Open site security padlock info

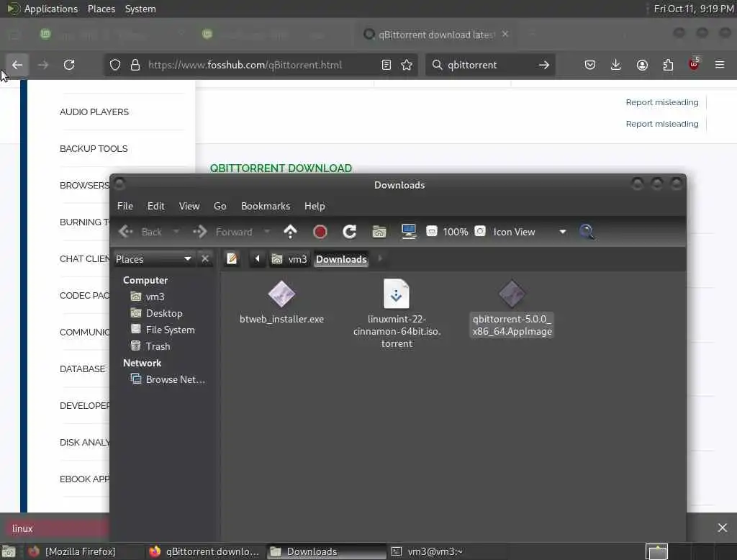tap(135, 65)
